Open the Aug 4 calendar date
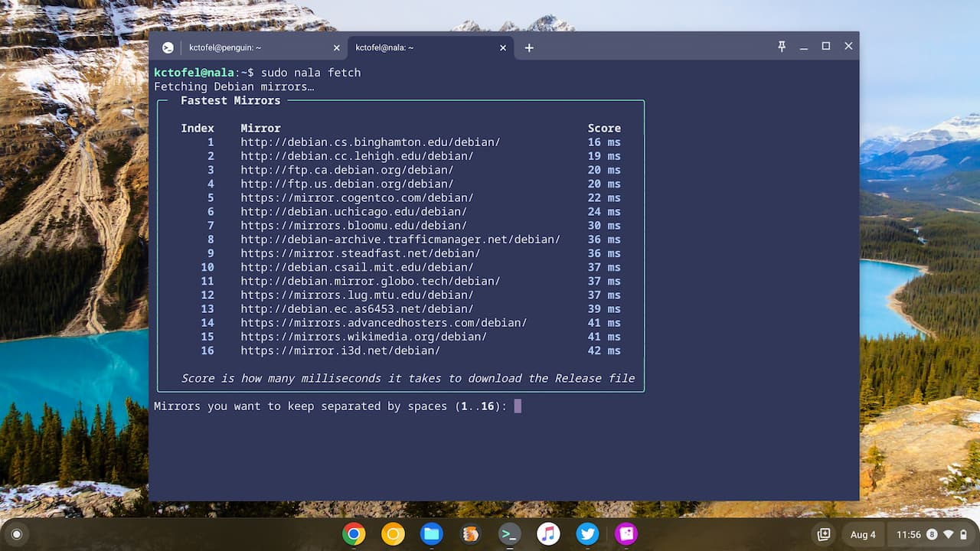Image resolution: width=980 pixels, height=551 pixels. (863, 534)
